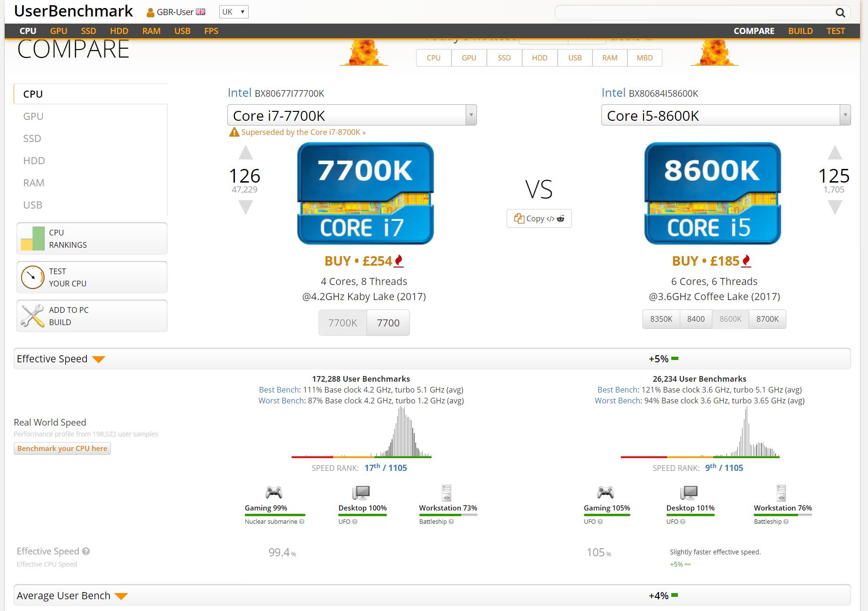Click Benchmark your CPU here button
The width and height of the screenshot is (868, 611).
(x=62, y=448)
